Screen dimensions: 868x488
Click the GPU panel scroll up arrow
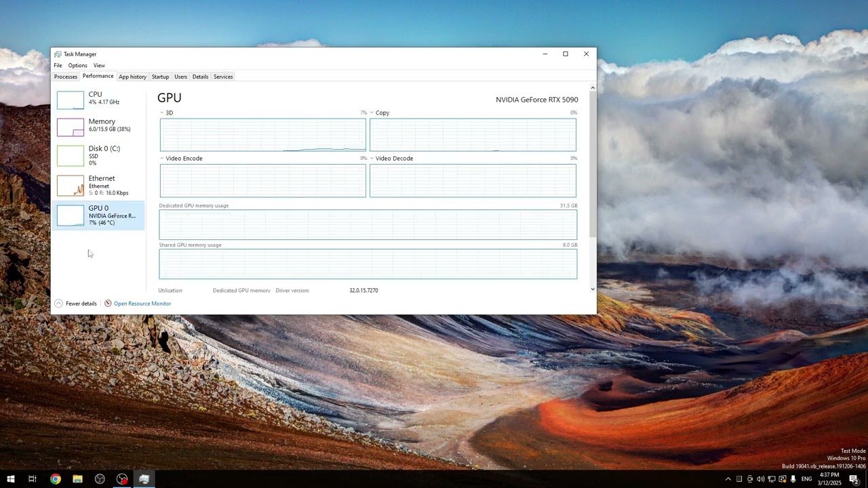(593, 87)
